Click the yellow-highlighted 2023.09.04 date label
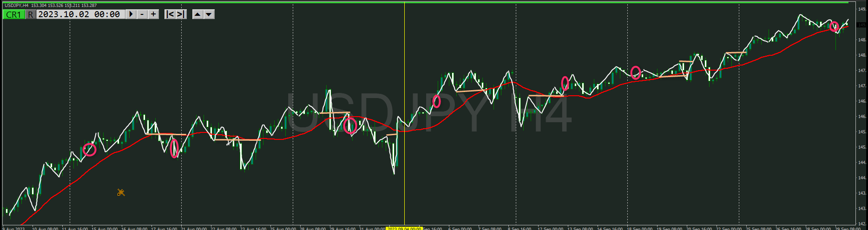Screen dimensions: 868x230 [x=404, y=228]
